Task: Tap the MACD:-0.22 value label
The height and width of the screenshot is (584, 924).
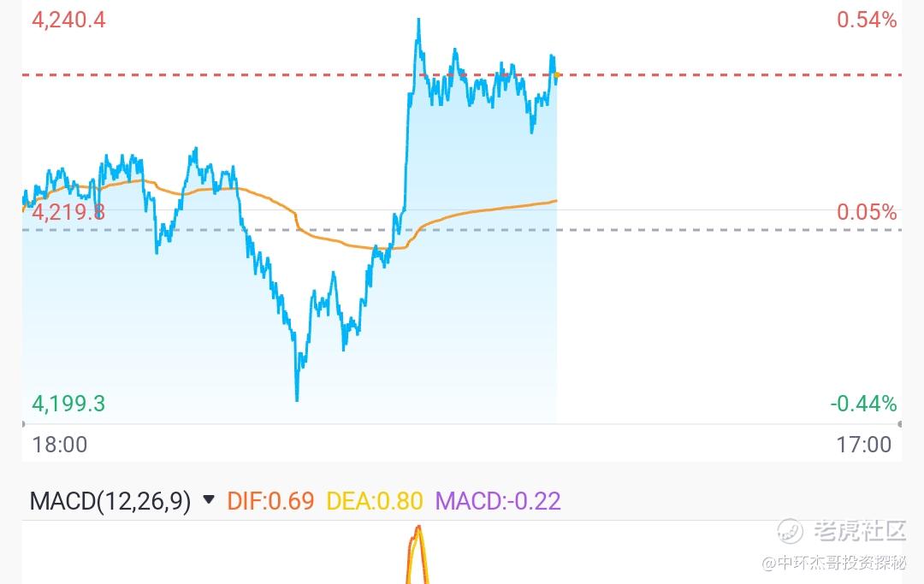Action: [498, 501]
